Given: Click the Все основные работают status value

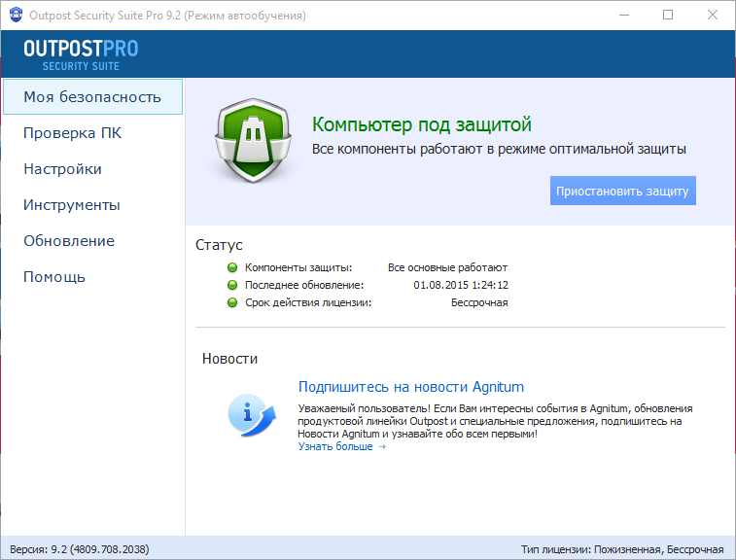Looking at the screenshot, I should point(447,267).
